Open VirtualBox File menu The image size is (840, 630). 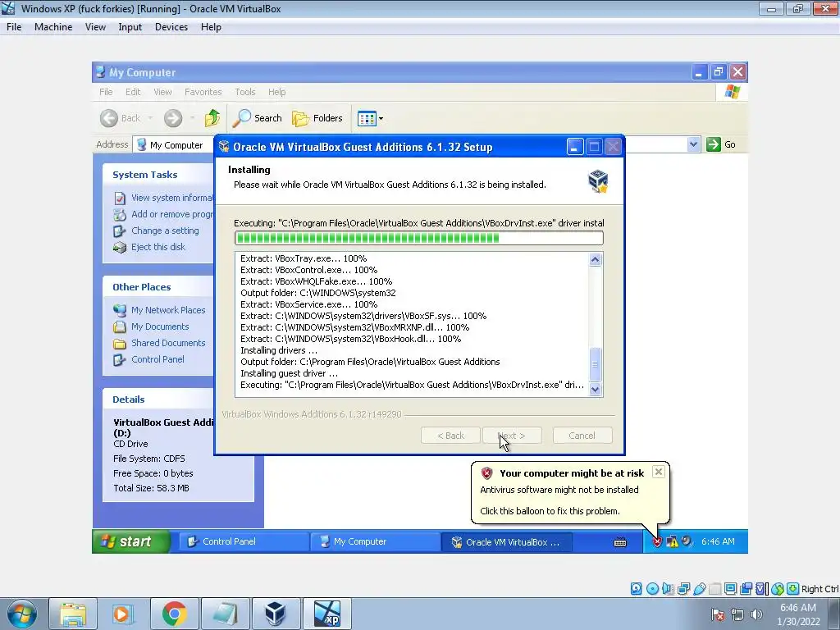(14, 27)
